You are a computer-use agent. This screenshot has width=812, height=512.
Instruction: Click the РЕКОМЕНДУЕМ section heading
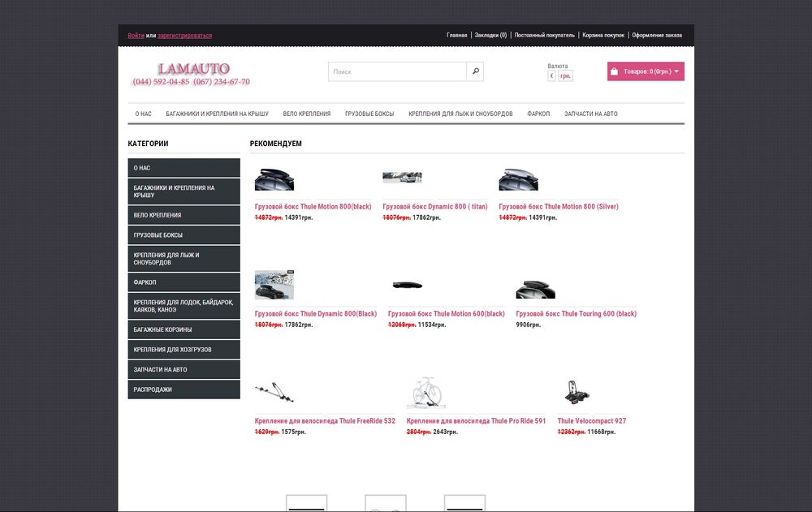[x=275, y=144]
